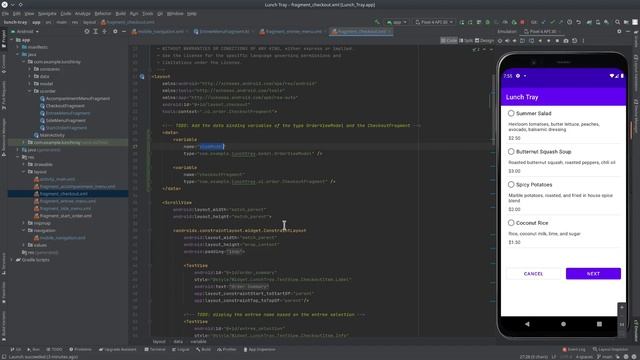Viewport: 640px width, 360px height.
Task: Switch editor to Design view
Action: 485,41
